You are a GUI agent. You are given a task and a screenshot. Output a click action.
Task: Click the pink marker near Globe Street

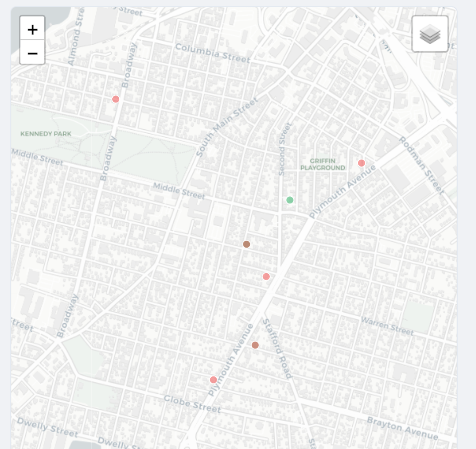(213, 380)
